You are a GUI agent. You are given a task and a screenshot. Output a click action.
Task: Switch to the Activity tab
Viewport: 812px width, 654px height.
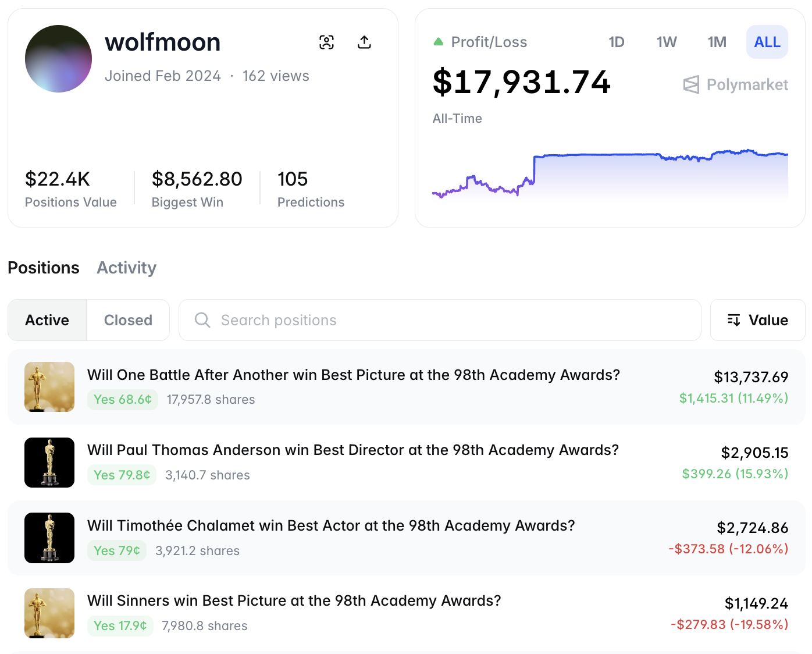126,268
